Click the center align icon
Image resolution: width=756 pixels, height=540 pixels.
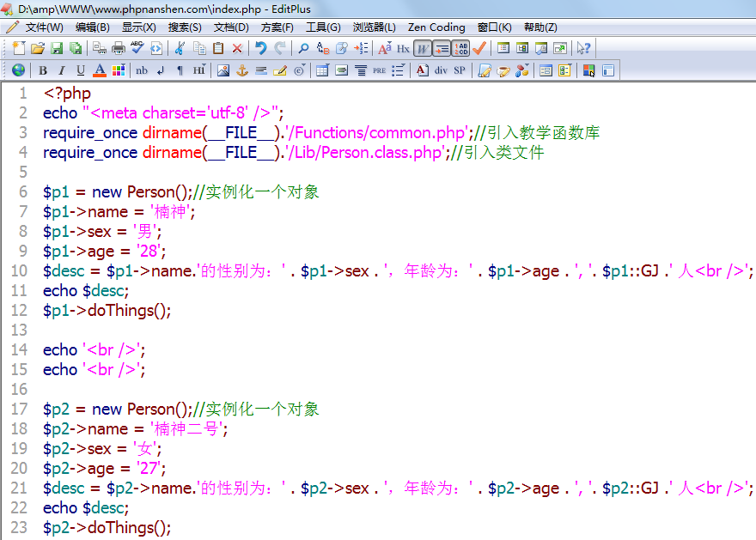click(x=341, y=70)
